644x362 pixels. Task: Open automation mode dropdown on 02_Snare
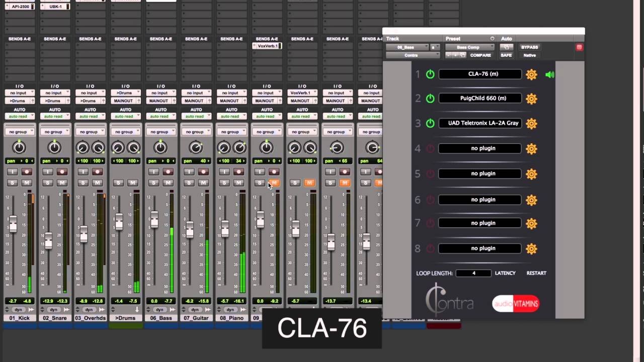coord(55,116)
